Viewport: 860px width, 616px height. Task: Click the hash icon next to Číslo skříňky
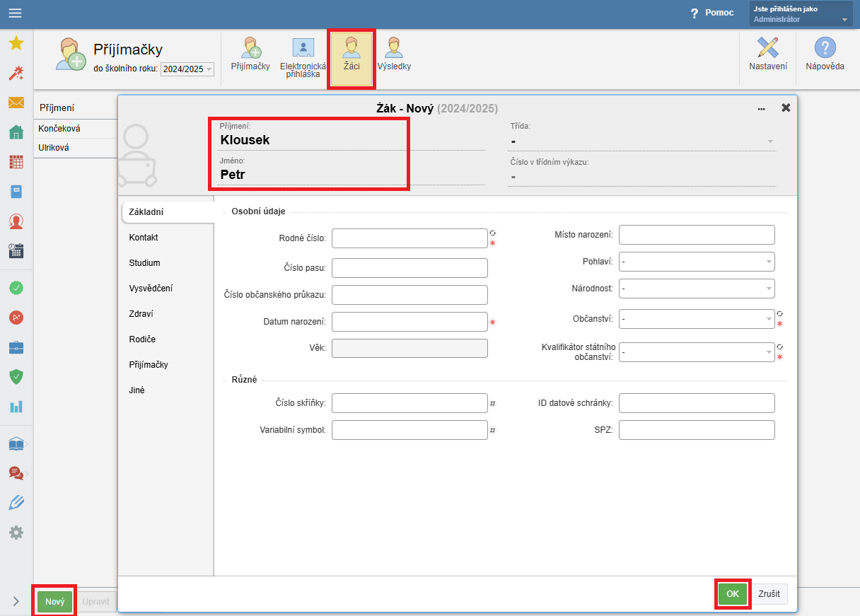[x=492, y=404]
